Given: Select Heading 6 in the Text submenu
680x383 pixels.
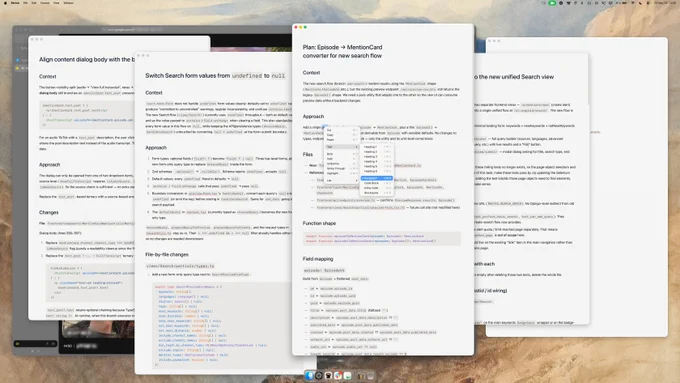Looking at the screenshot, I should [377, 171].
